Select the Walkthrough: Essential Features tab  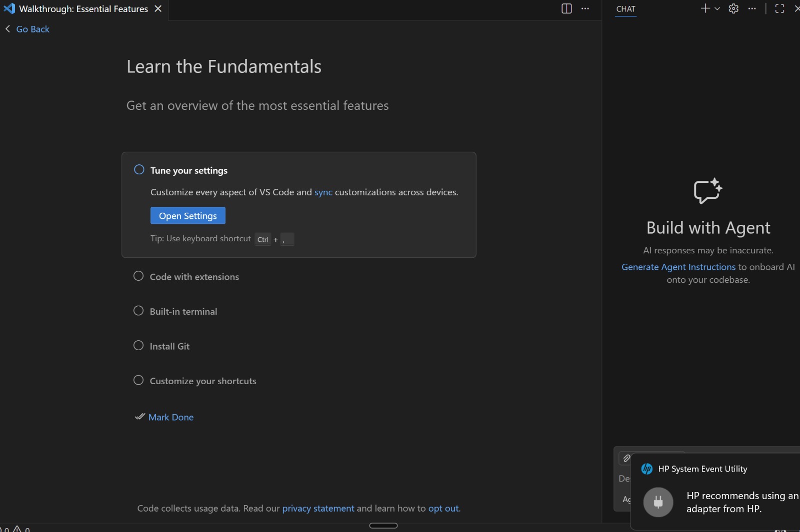click(x=83, y=9)
